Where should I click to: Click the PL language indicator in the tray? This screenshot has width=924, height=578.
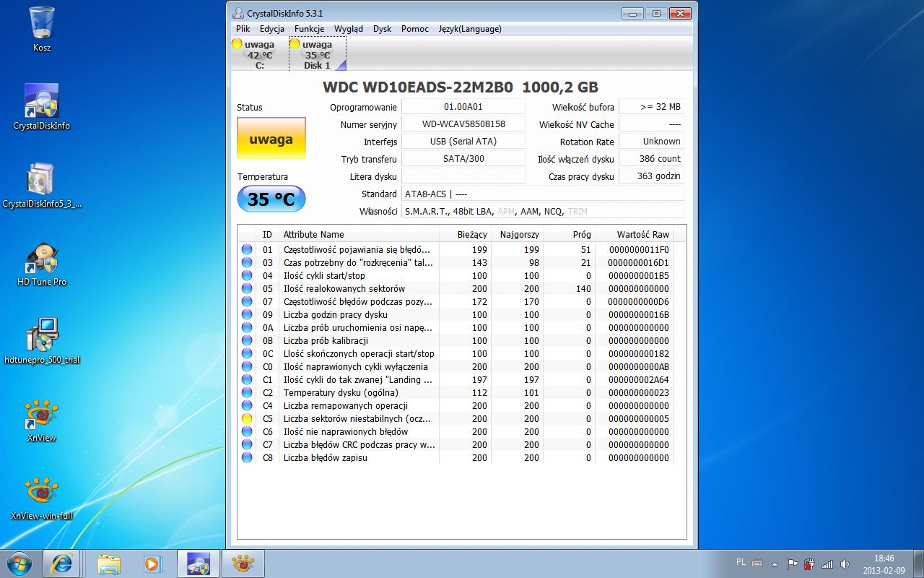click(741, 562)
